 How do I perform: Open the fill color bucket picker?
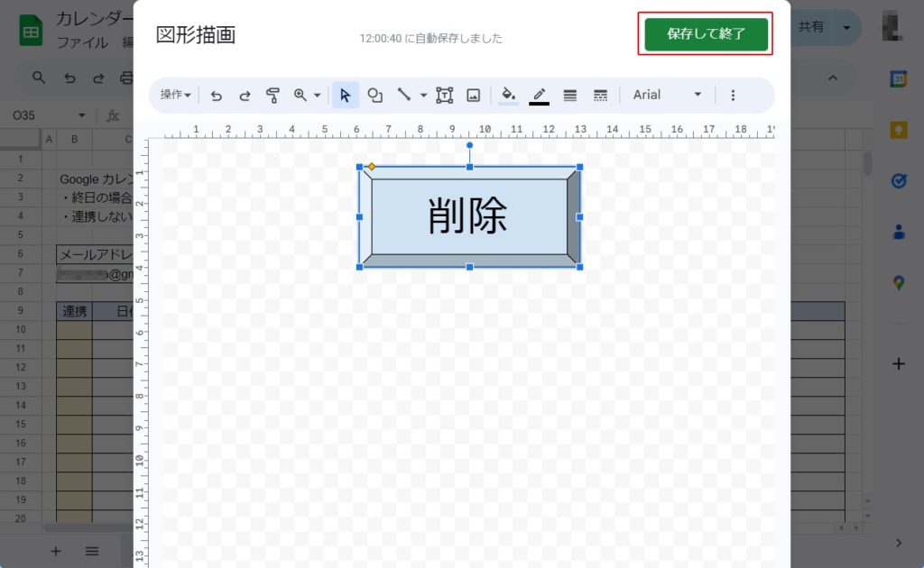pos(508,95)
